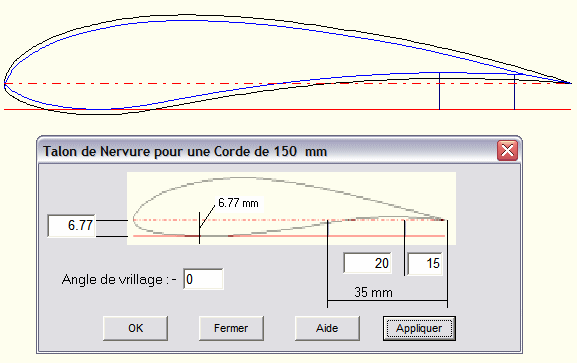Close the Talon de Nervure dialog
Viewport: 577px width, 363px height.
[507, 151]
